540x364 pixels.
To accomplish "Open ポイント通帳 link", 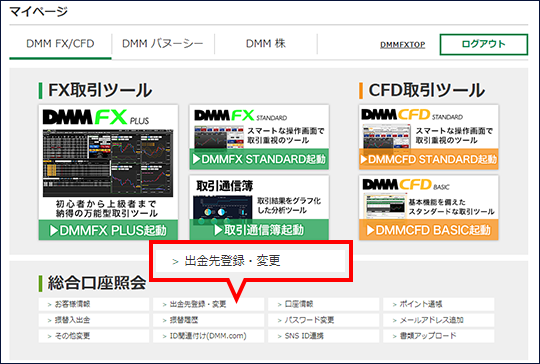I will pos(438,304).
